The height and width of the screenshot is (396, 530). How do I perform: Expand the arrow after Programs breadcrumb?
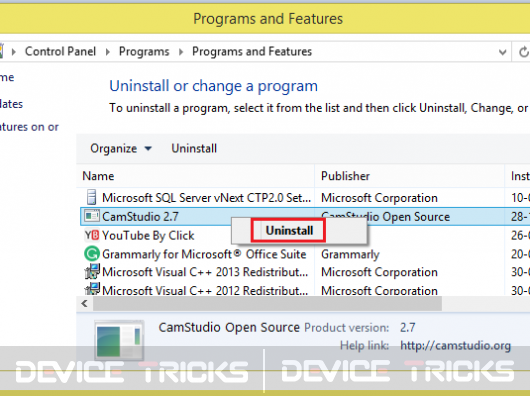point(181,52)
